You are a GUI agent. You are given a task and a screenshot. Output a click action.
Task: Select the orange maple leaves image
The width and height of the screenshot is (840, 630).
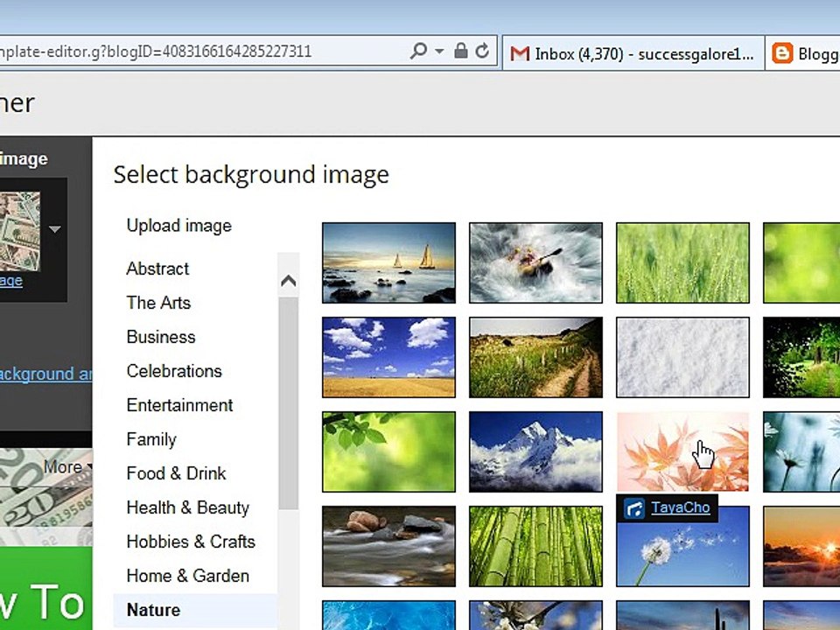tap(682, 451)
